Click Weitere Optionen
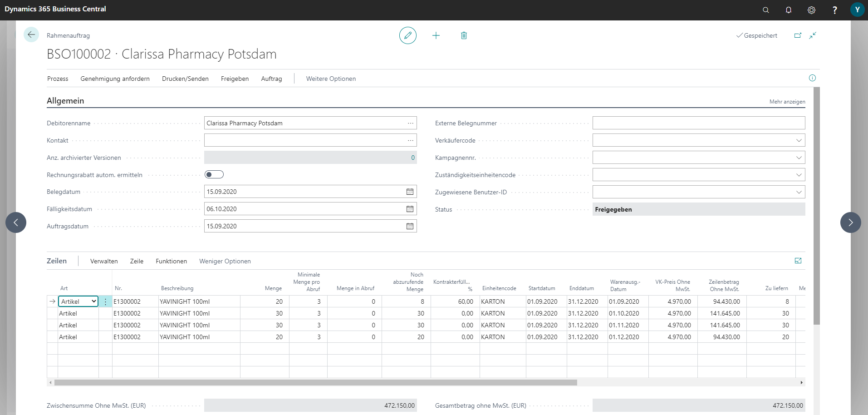 click(331, 79)
